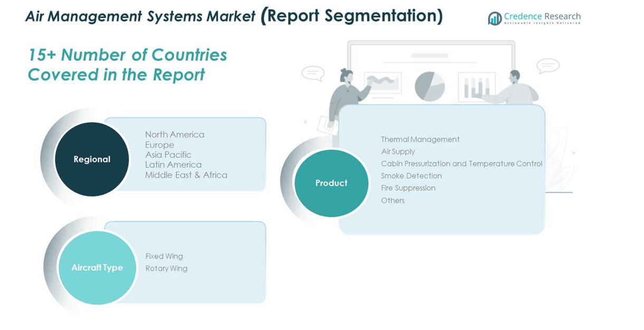Viewport: 644px width, 330px height.
Task: Select Cabin Pressurization and Temperature Control
Action: pos(461,163)
